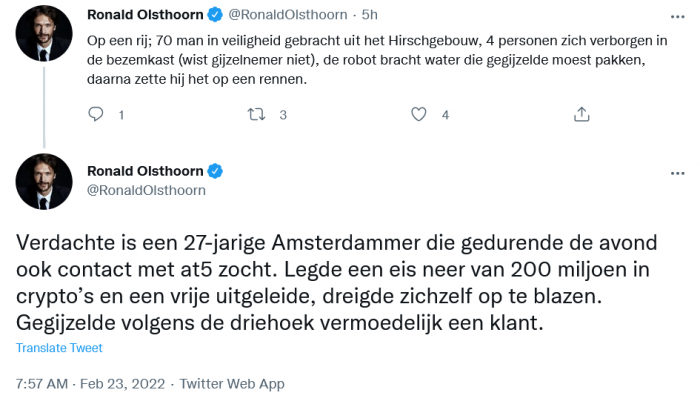The width and height of the screenshot is (700, 407).
Task: Click Translate Tweet
Action: pos(59,348)
